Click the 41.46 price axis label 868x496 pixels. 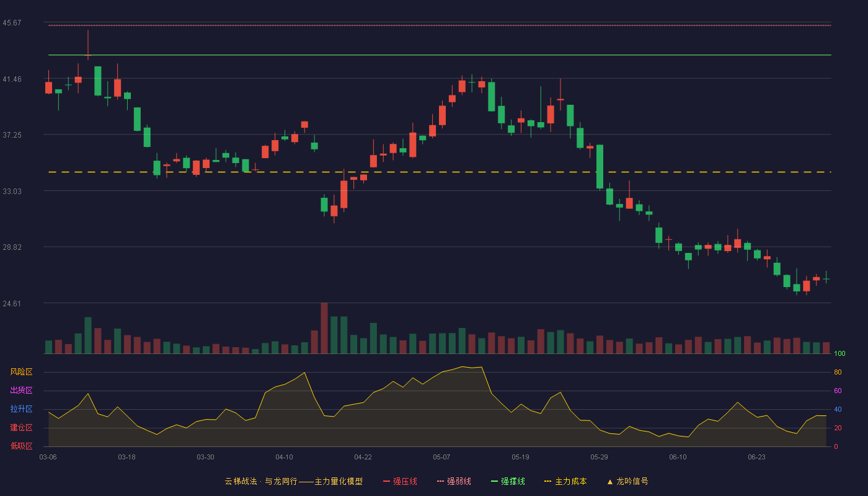click(x=12, y=79)
